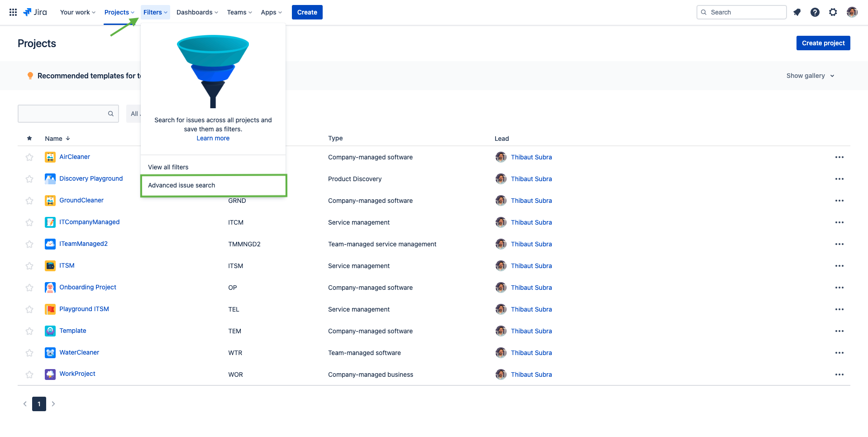
Task: Open the Apps dropdown menu
Action: [271, 12]
